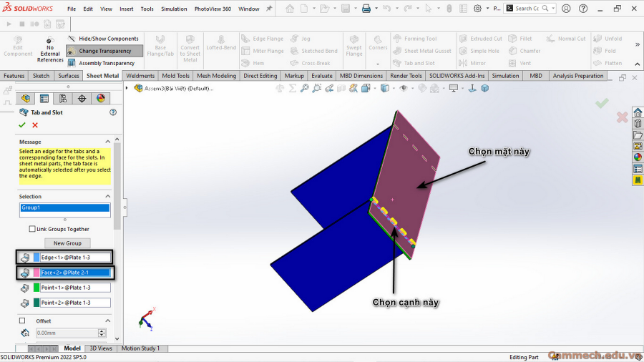
Task: Switch to the 3D Views tab
Action: point(101,348)
